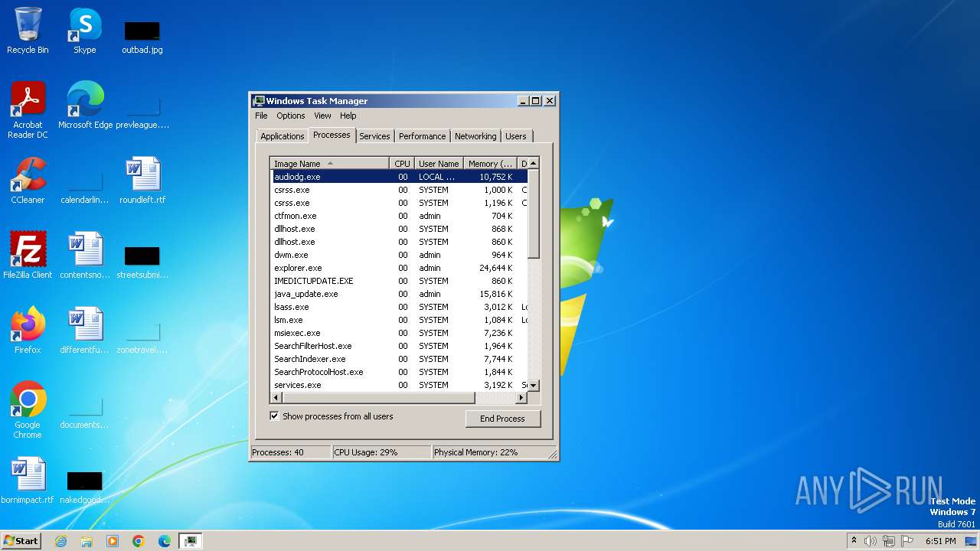Click the horizontal scroll-right arrow
The image size is (980, 551).
[x=522, y=398]
